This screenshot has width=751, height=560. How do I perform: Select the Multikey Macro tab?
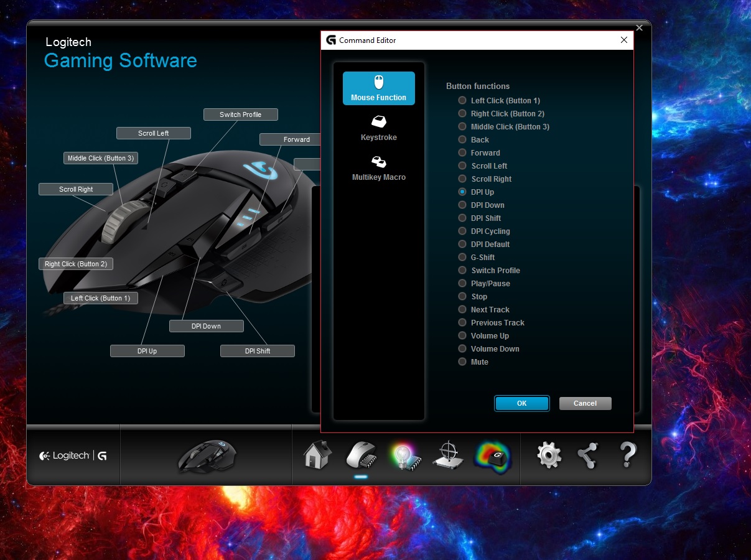[x=379, y=168]
